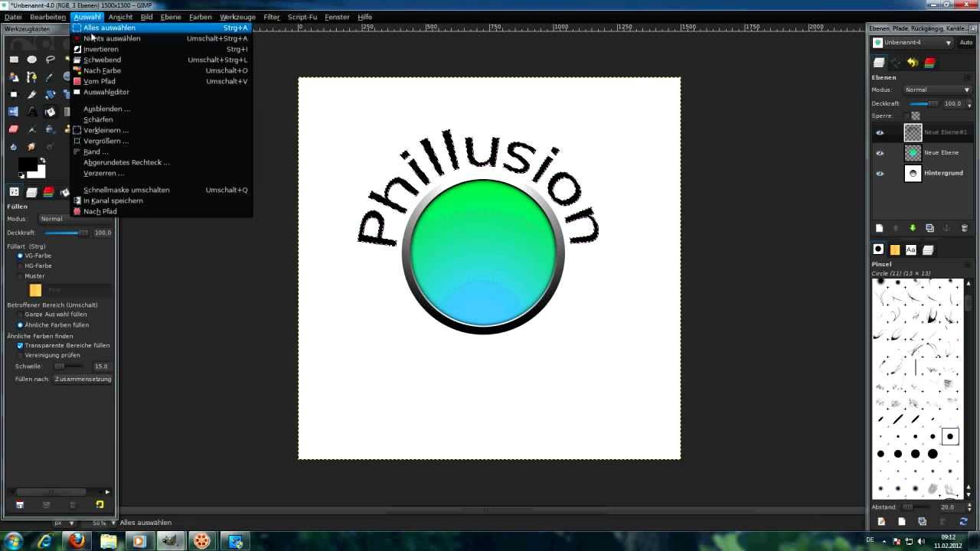Select the Neue Ebene layer thumbnail

click(x=913, y=153)
